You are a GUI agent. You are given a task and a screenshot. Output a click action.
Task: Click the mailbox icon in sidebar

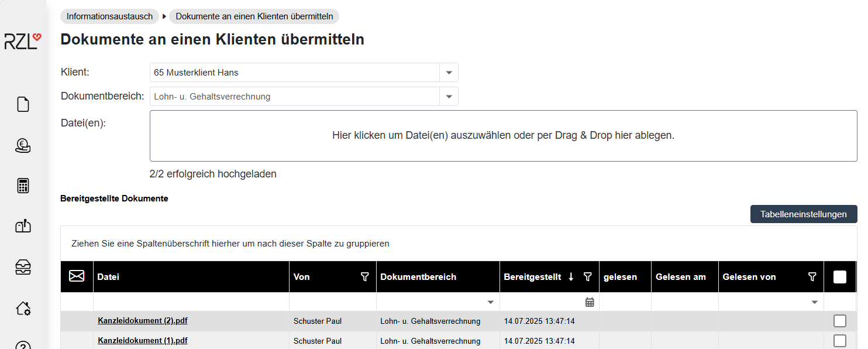(x=23, y=227)
